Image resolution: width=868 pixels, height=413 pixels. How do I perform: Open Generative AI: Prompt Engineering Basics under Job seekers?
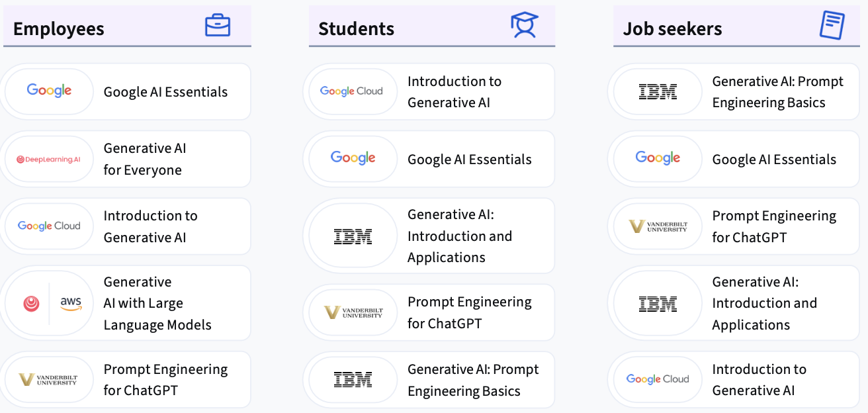(x=736, y=92)
